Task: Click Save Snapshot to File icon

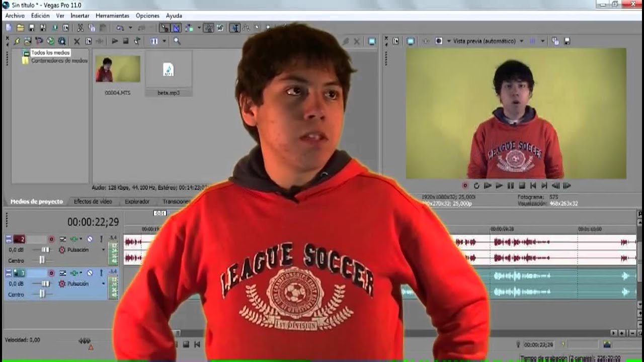Action: [x=567, y=41]
